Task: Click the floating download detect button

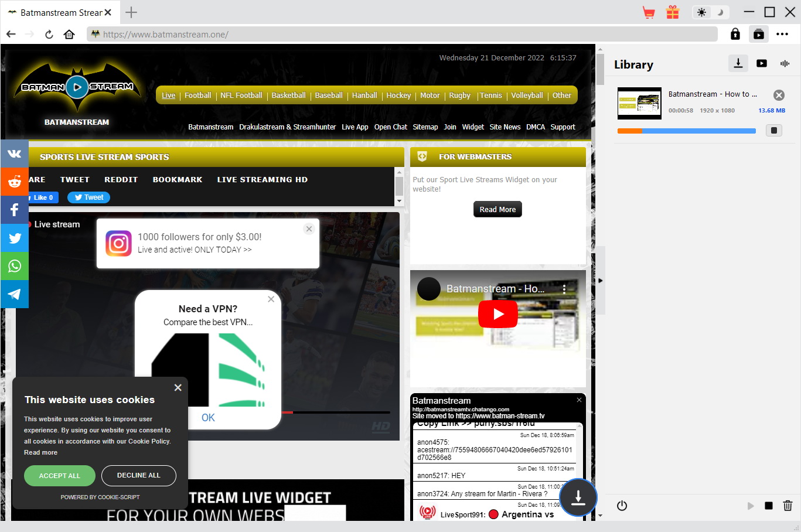Action: tap(578, 497)
